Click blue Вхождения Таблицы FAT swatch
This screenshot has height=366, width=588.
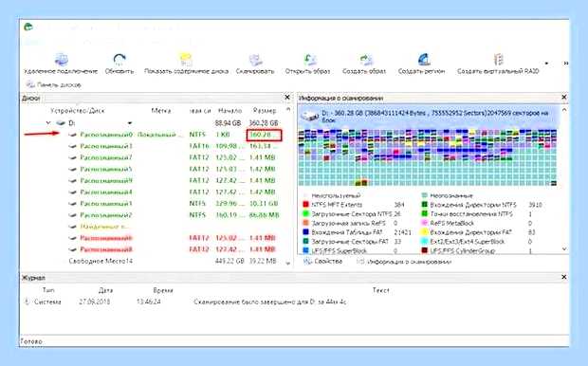pyautogui.click(x=305, y=232)
